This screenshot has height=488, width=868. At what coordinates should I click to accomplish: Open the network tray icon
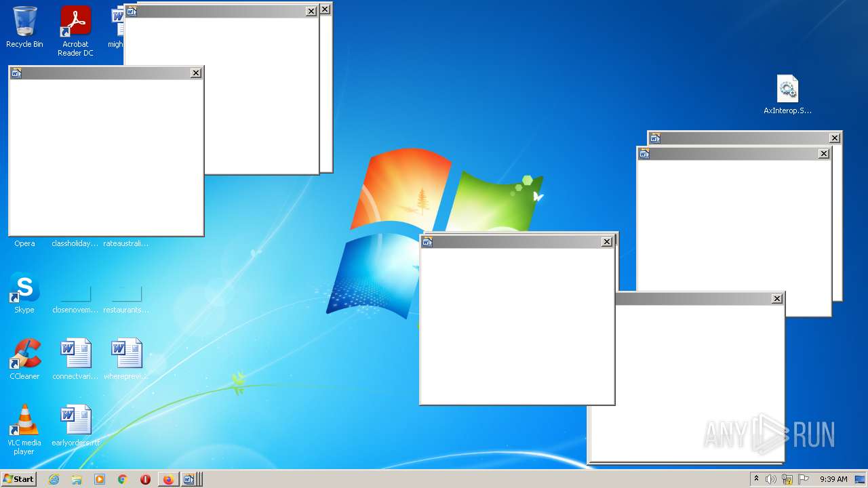787,479
